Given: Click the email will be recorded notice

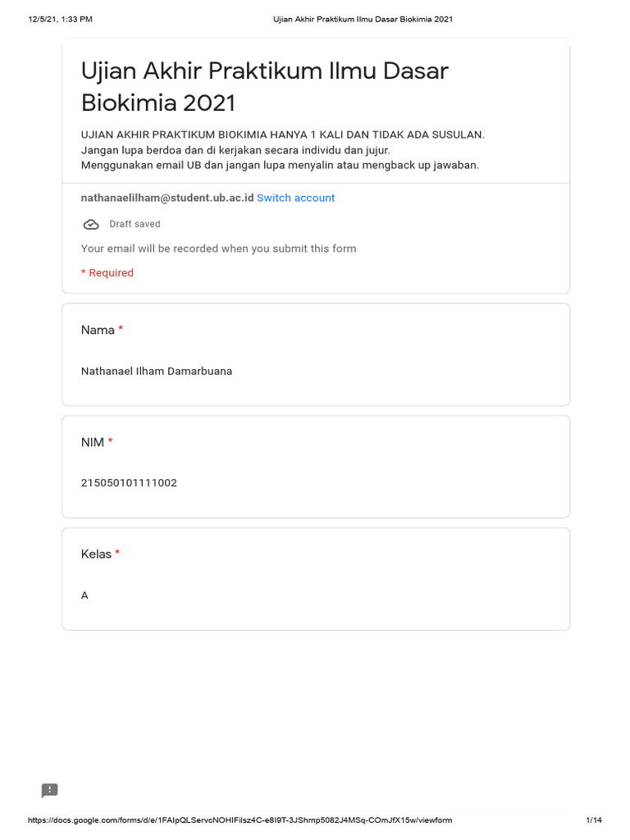Looking at the screenshot, I should click(218, 248).
